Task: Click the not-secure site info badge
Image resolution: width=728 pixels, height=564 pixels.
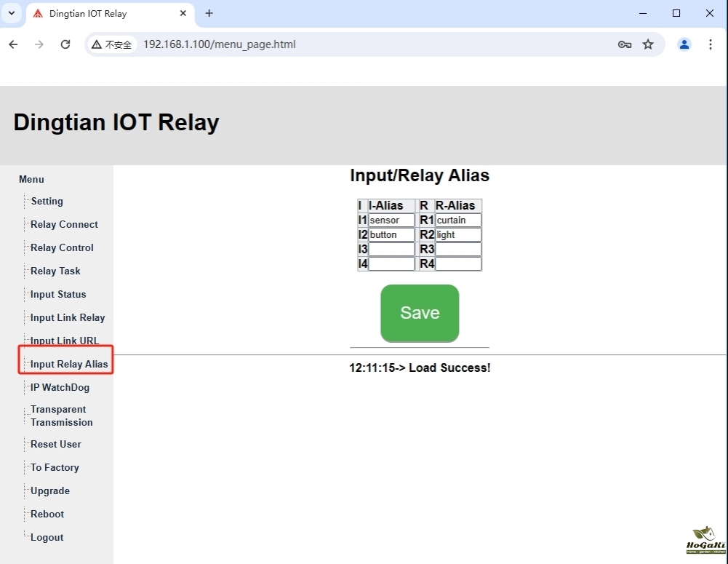Action: (112, 44)
